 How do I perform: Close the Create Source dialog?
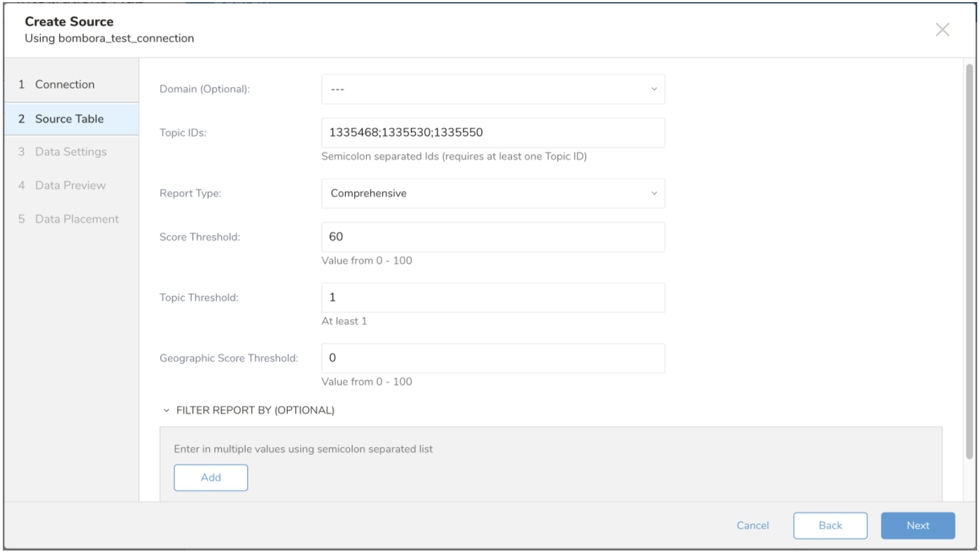(942, 29)
